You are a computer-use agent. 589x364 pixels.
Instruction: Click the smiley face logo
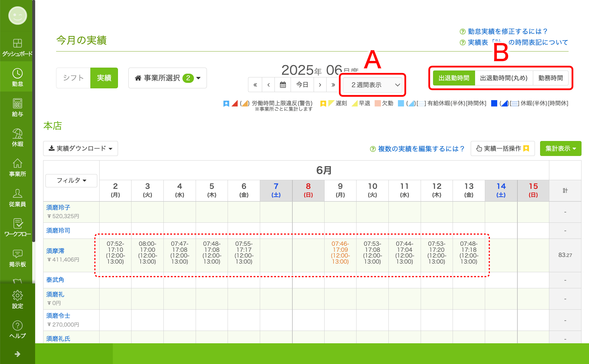coord(18,16)
